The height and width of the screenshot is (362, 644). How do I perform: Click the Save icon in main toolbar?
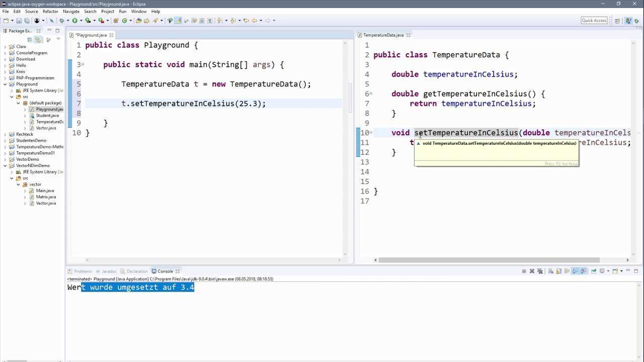(x=19, y=21)
